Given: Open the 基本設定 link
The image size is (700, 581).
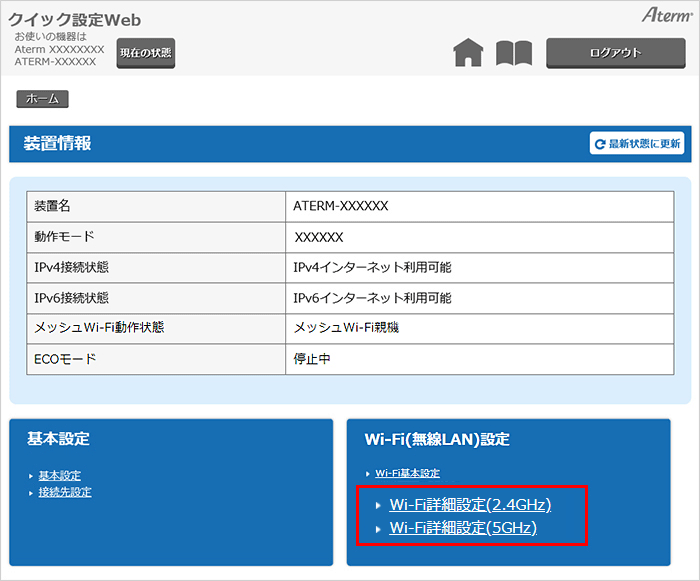Looking at the screenshot, I should [59, 475].
